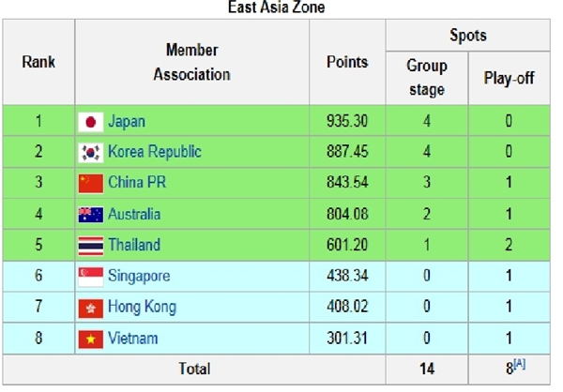Select the Points column header
Screen dimensions: 563x392
(x=347, y=62)
